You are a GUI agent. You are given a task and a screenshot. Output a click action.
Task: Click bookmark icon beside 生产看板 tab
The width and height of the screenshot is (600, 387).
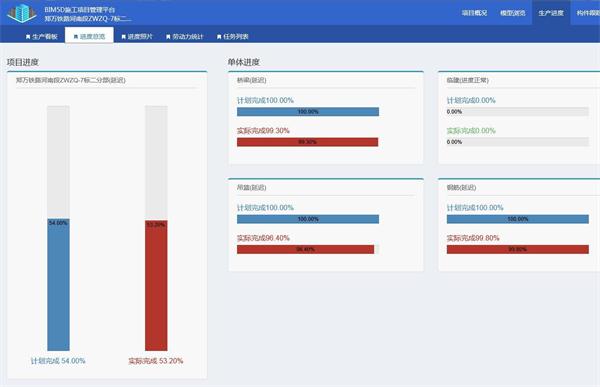(x=28, y=37)
